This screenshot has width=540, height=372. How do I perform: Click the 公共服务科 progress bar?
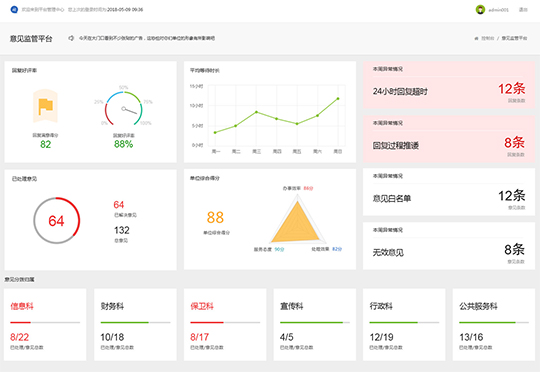pos(494,323)
